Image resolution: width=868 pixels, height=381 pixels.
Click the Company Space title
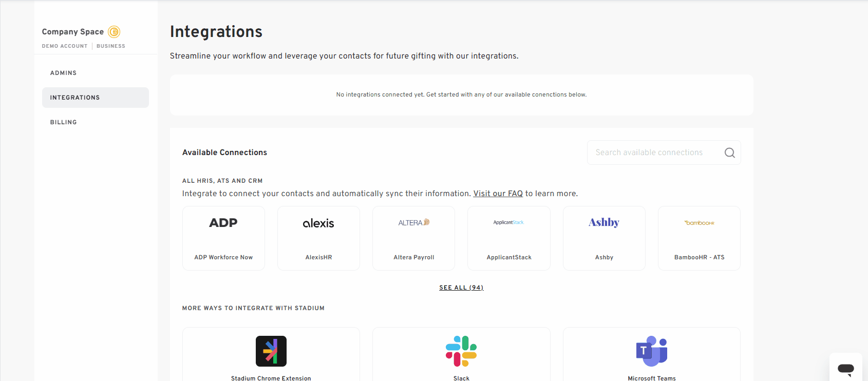click(73, 32)
